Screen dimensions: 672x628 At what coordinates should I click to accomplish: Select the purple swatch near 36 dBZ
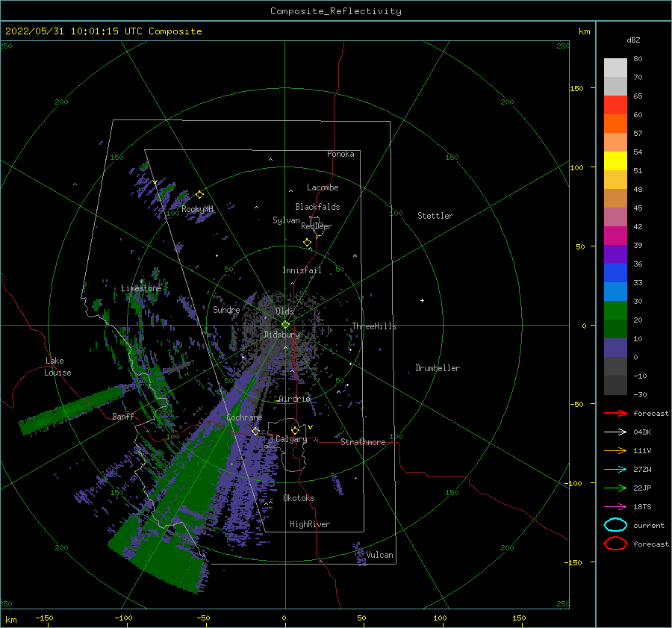pyautogui.click(x=615, y=254)
